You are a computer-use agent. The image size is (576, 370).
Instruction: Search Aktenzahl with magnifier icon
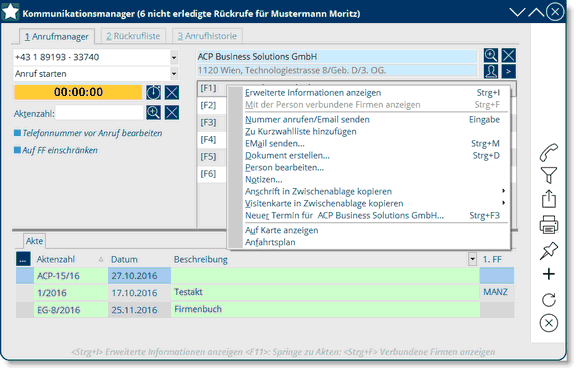153,112
